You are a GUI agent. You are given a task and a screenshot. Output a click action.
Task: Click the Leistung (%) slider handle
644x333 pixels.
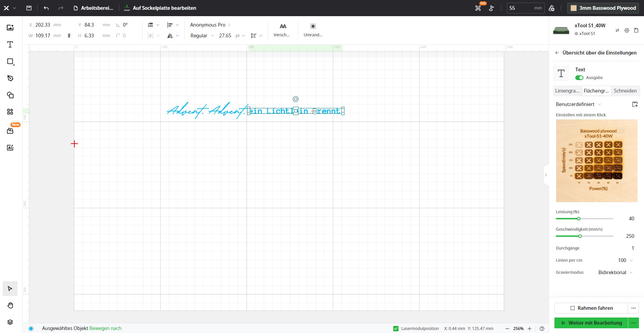[579, 219]
